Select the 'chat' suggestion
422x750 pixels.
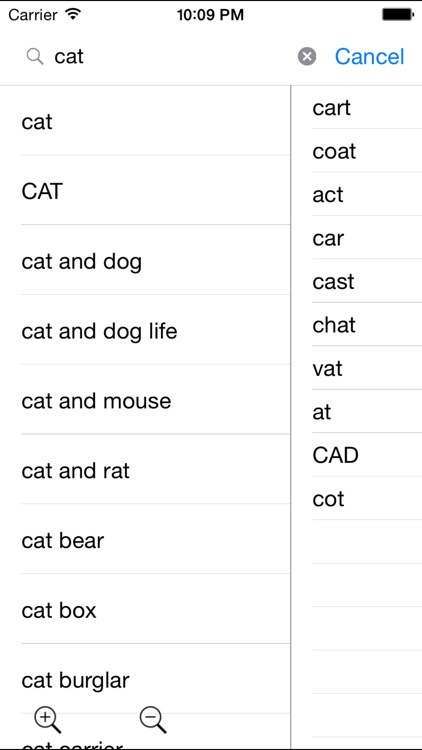pyautogui.click(x=356, y=325)
